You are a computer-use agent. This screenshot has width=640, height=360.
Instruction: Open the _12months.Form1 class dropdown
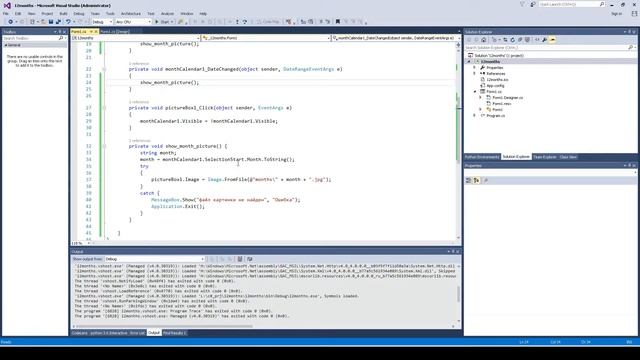tap(266, 38)
